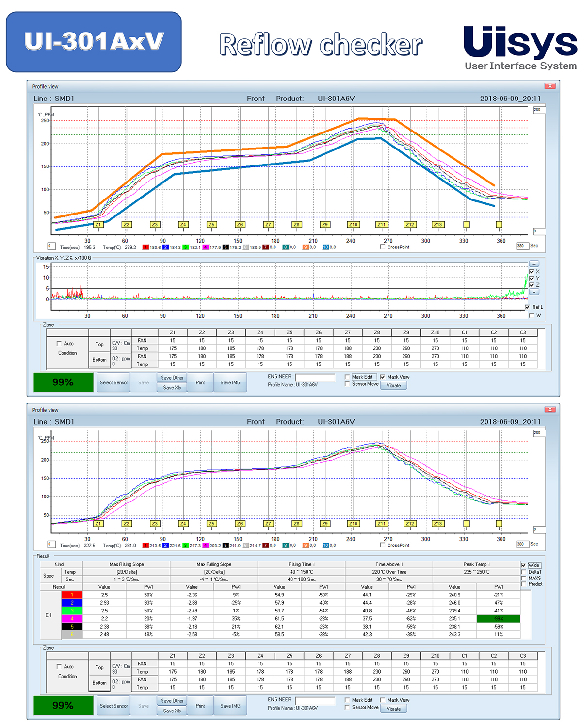Screen dimensions: 582x728
Task: Click the ENGINEER field in the Result window
Action: pyautogui.click(x=315, y=700)
